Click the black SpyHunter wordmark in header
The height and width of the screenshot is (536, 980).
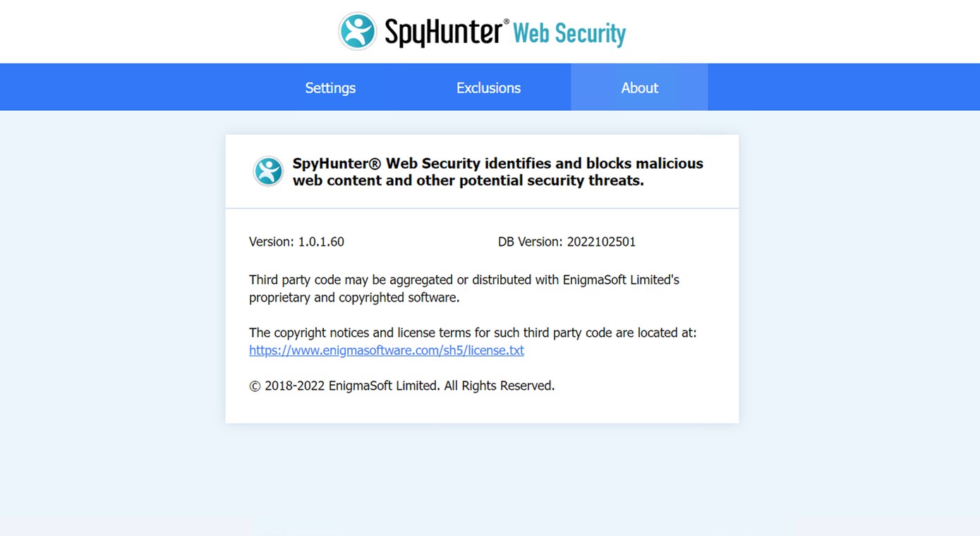444,32
